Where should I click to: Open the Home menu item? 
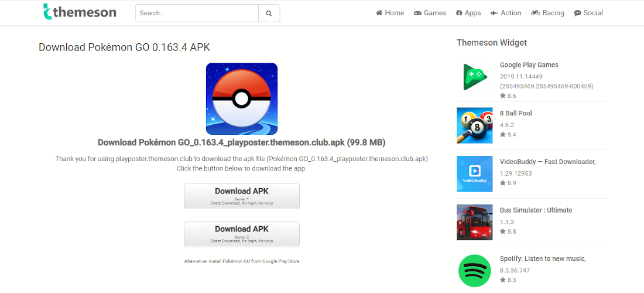click(390, 13)
